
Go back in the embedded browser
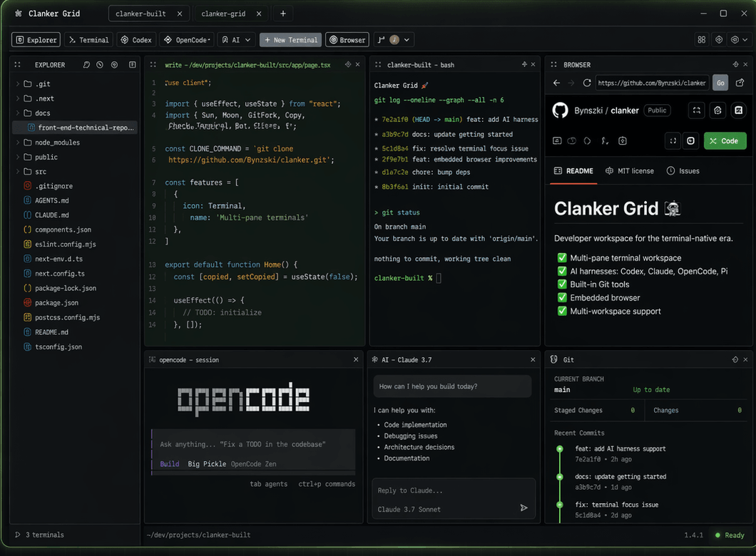[556, 83]
